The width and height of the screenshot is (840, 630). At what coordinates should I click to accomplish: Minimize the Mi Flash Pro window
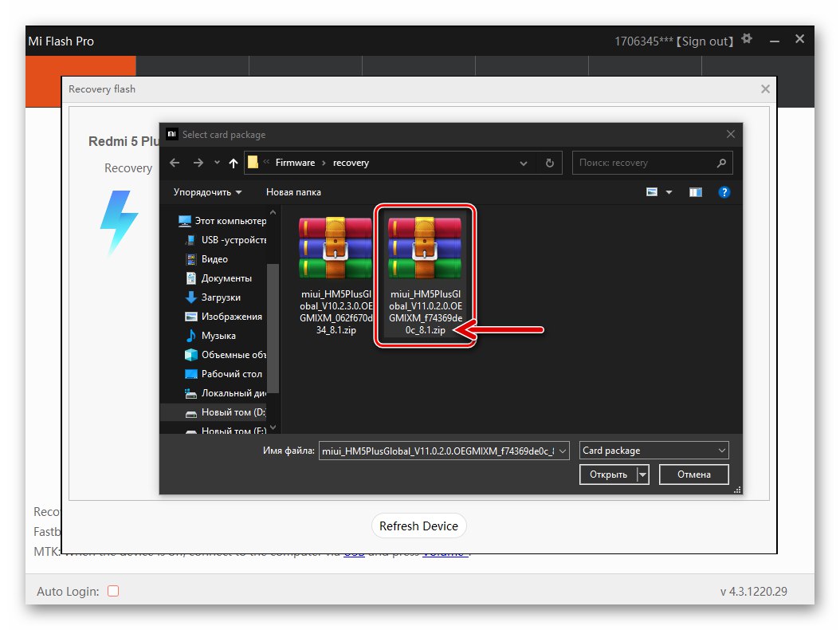[774, 41]
